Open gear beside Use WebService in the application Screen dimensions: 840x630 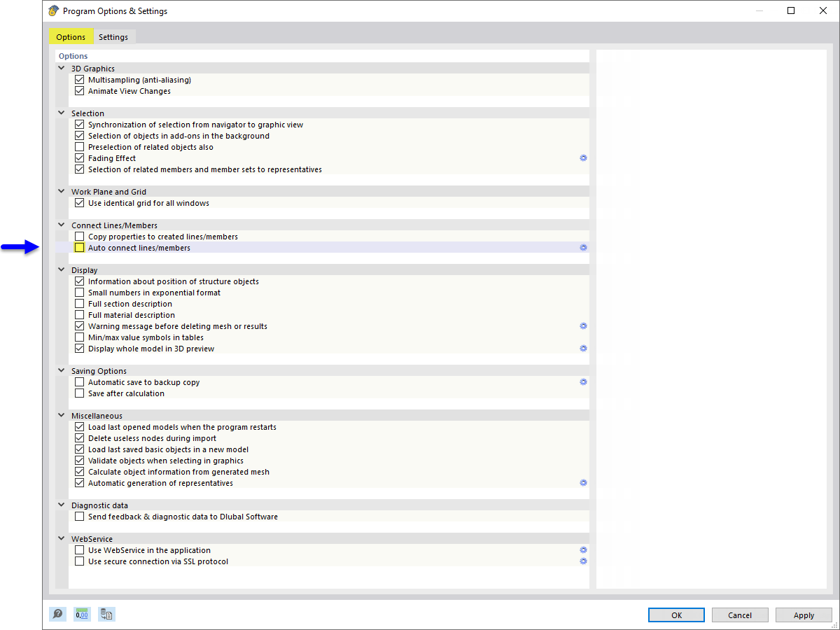(583, 549)
